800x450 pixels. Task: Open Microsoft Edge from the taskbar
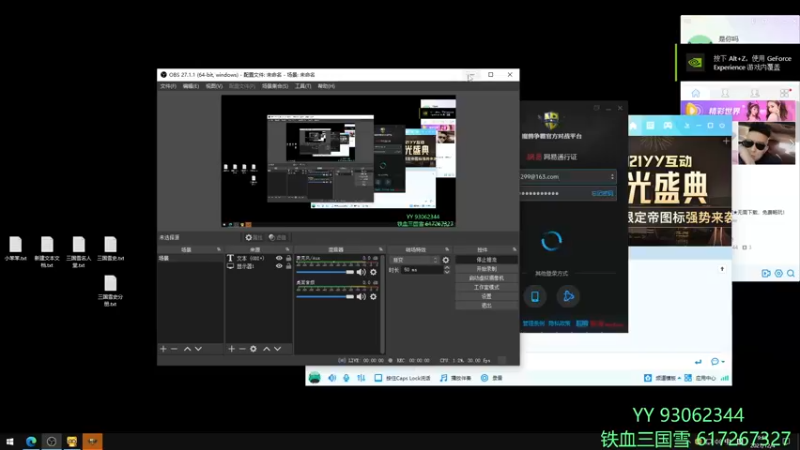coord(31,441)
